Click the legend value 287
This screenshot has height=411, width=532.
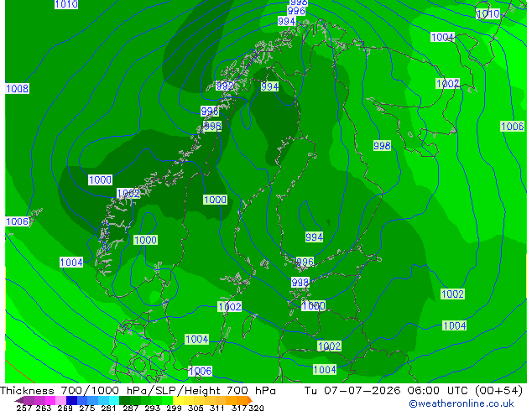click(x=130, y=408)
